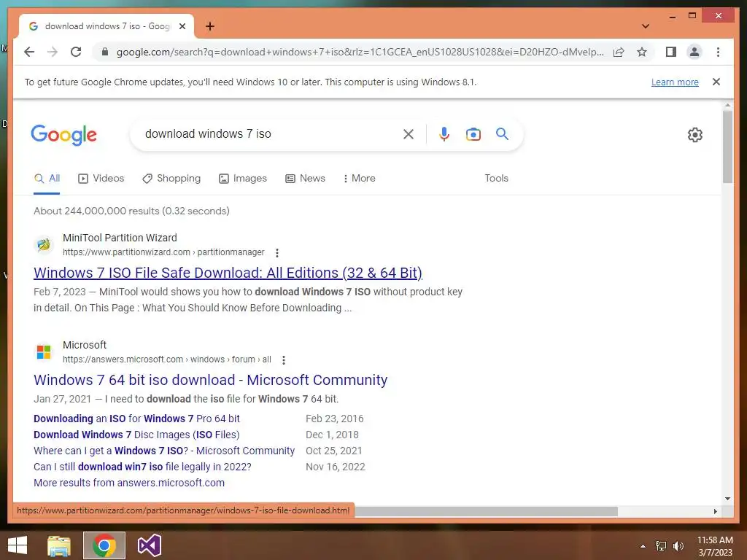
Task: Click Chrome icon in taskbar
Action: pos(104,545)
